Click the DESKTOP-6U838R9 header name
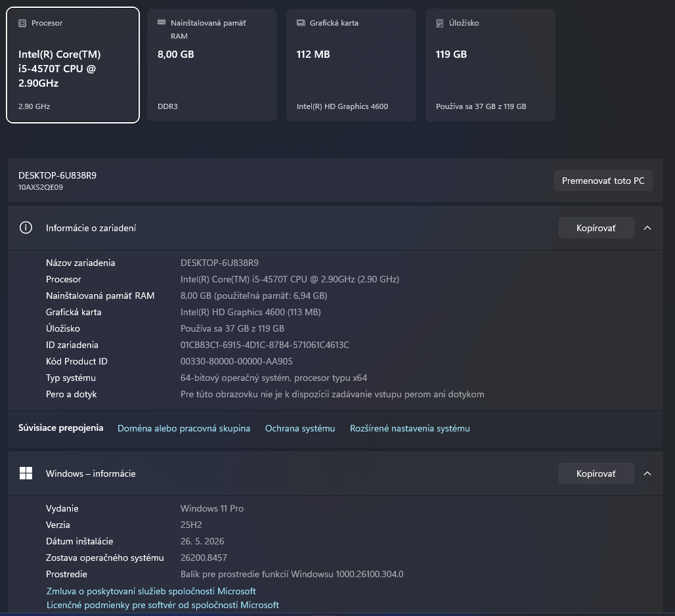 (57, 175)
